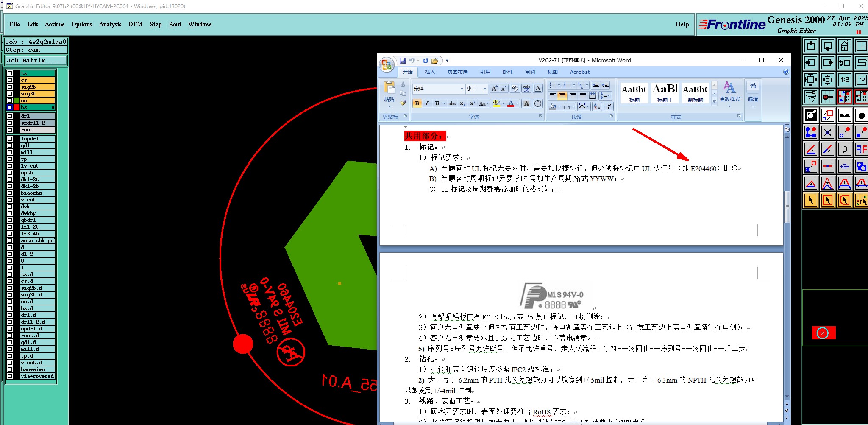Expand the line spacing dropdown
Screen dimensions: 868x425
click(x=605, y=96)
